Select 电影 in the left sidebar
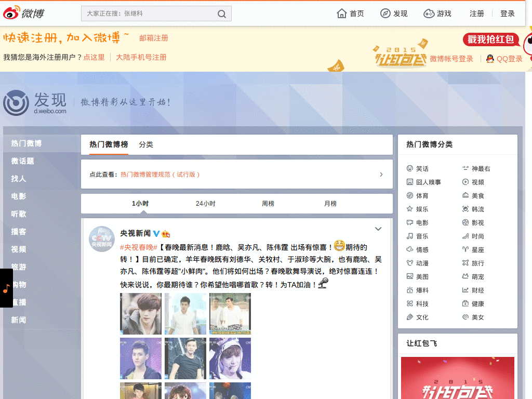 pos(19,196)
